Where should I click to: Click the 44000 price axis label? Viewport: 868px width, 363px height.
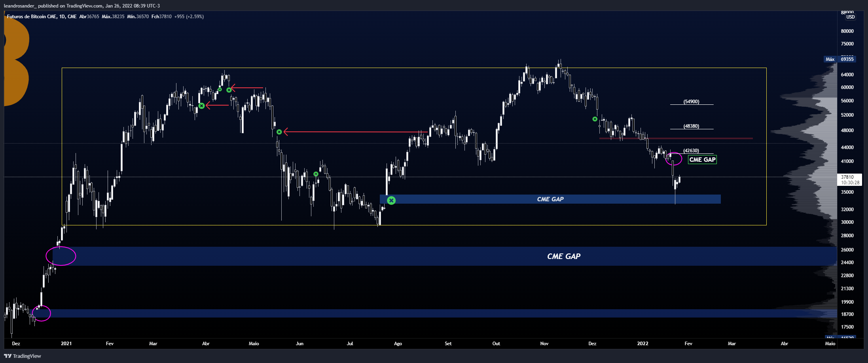tap(847, 147)
